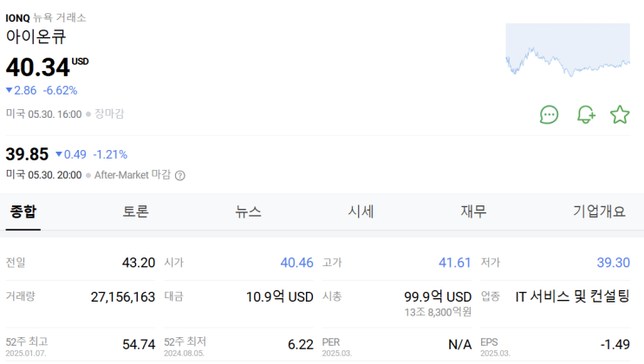Select the 시세 tab

tap(361, 211)
